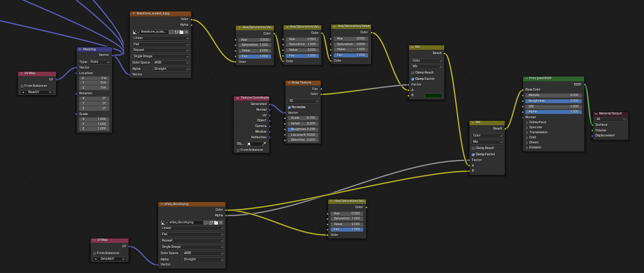Screen dimensions: 644x273
Task: Enable Clamp Result on Mix node with green swatch
Action: [x=413, y=72]
